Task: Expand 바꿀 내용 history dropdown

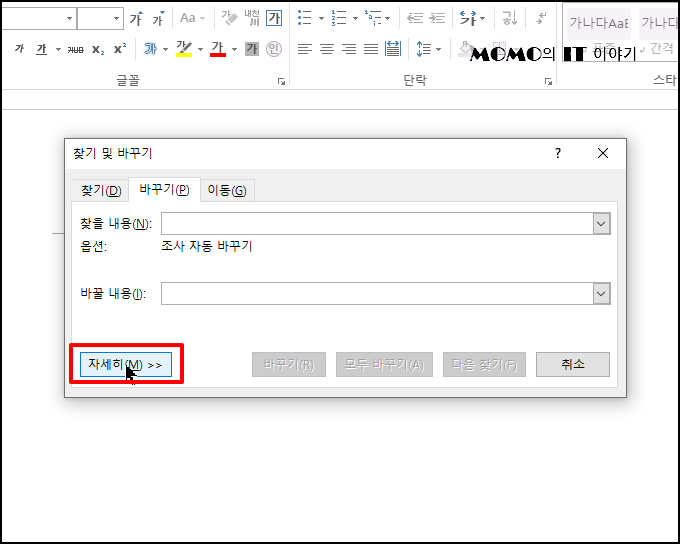Action: [x=601, y=294]
